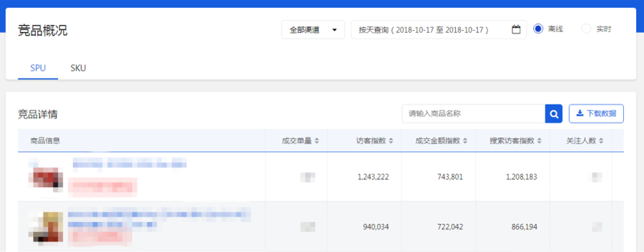The width and height of the screenshot is (644, 252).
Task: Click the transaction index value 722,042
Action: click(450, 227)
